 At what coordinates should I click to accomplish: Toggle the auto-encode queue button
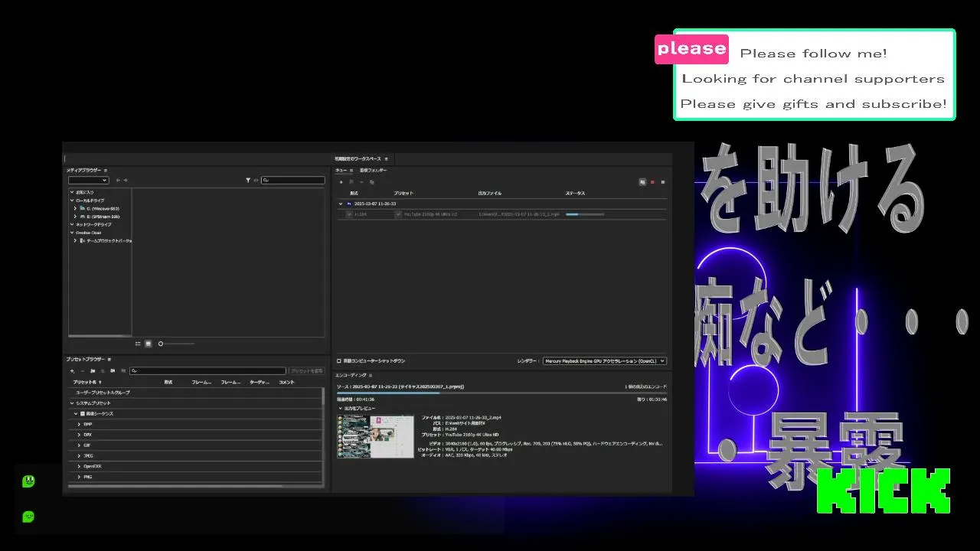[642, 182]
